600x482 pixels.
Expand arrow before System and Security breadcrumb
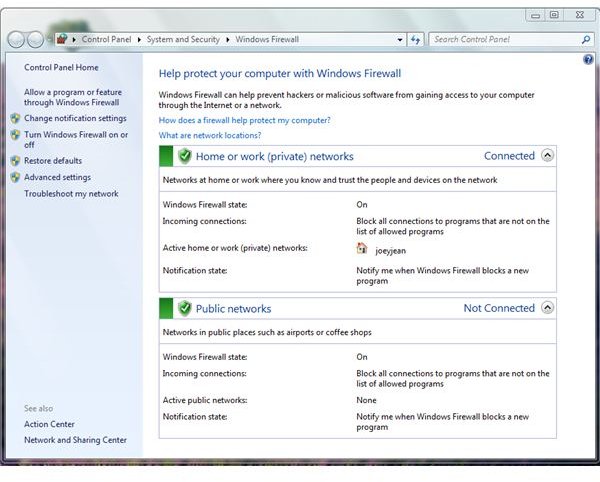(x=139, y=39)
